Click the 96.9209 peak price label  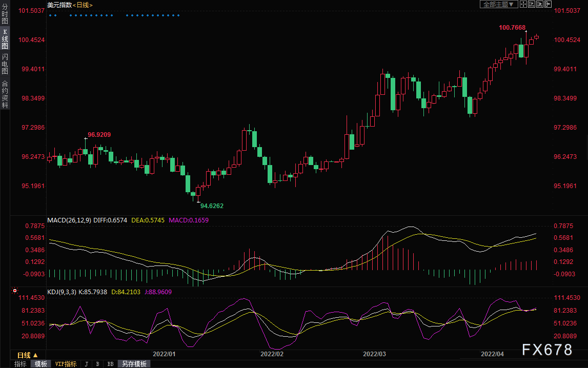(99, 134)
